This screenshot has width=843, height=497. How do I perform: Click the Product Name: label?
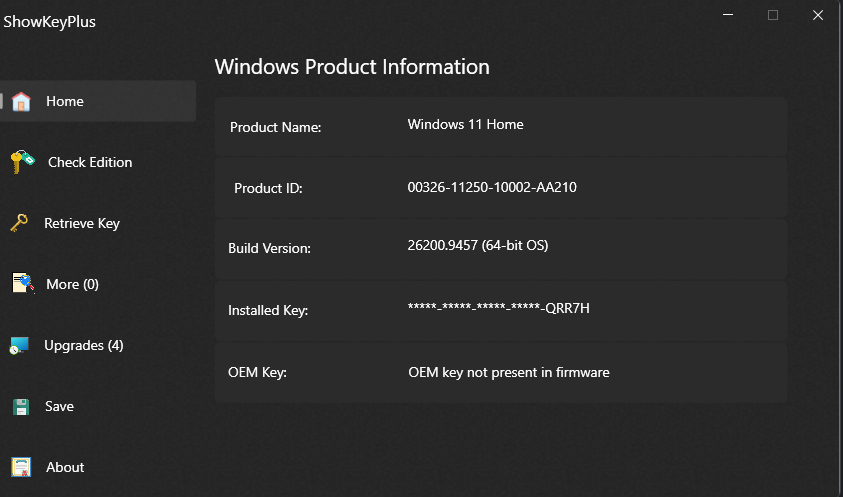pyautogui.click(x=275, y=127)
